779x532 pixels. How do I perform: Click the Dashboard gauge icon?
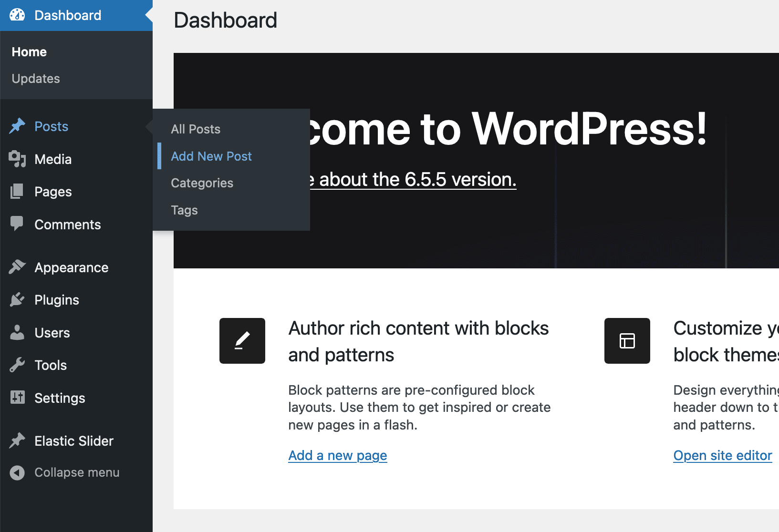(x=17, y=15)
